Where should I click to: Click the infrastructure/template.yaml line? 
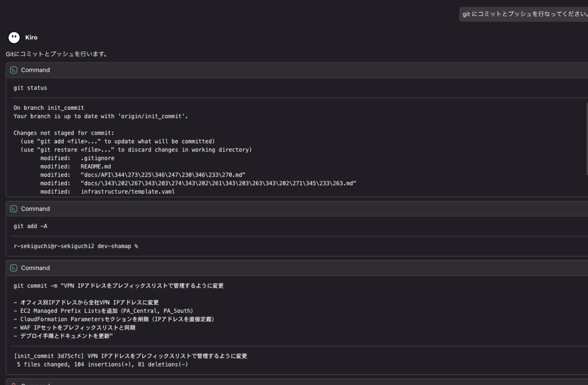[x=108, y=192]
